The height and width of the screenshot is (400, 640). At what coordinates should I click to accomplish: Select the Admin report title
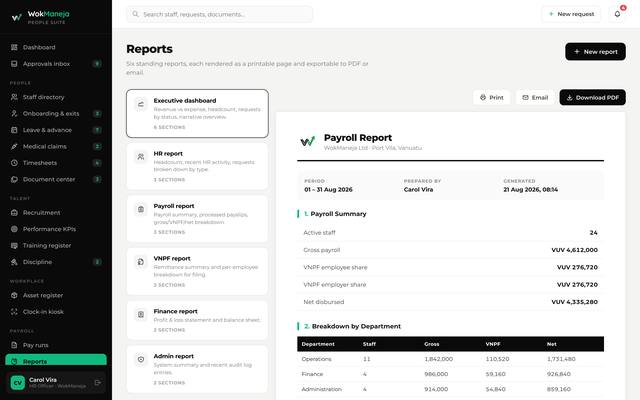click(x=173, y=356)
